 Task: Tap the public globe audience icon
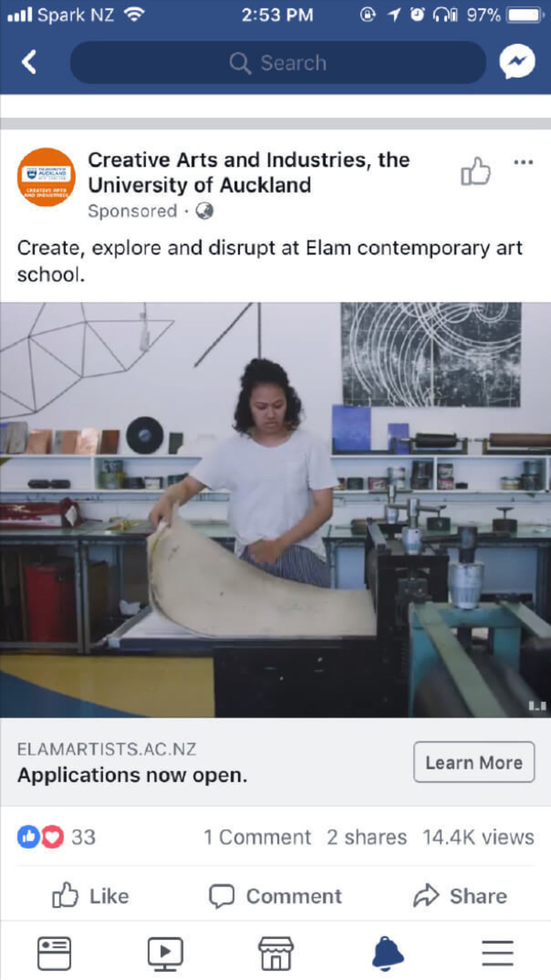pyautogui.click(x=205, y=211)
